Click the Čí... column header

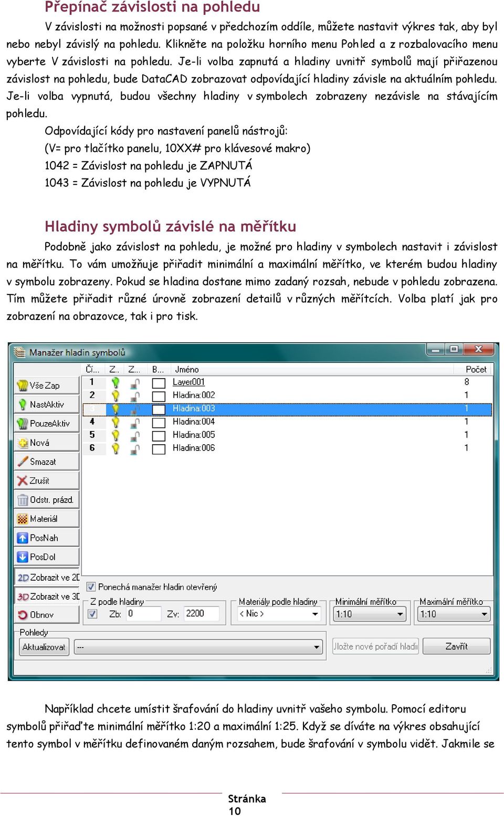[93, 369]
